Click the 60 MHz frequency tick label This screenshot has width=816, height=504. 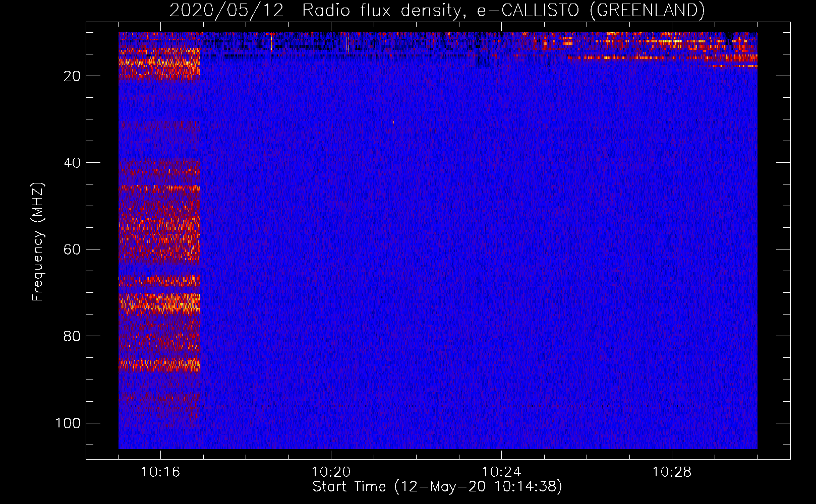pos(72,249)
